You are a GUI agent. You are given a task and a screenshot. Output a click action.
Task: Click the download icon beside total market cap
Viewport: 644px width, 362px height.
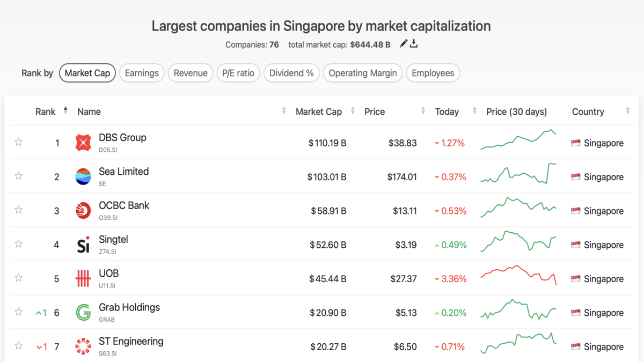pos(414,44)
